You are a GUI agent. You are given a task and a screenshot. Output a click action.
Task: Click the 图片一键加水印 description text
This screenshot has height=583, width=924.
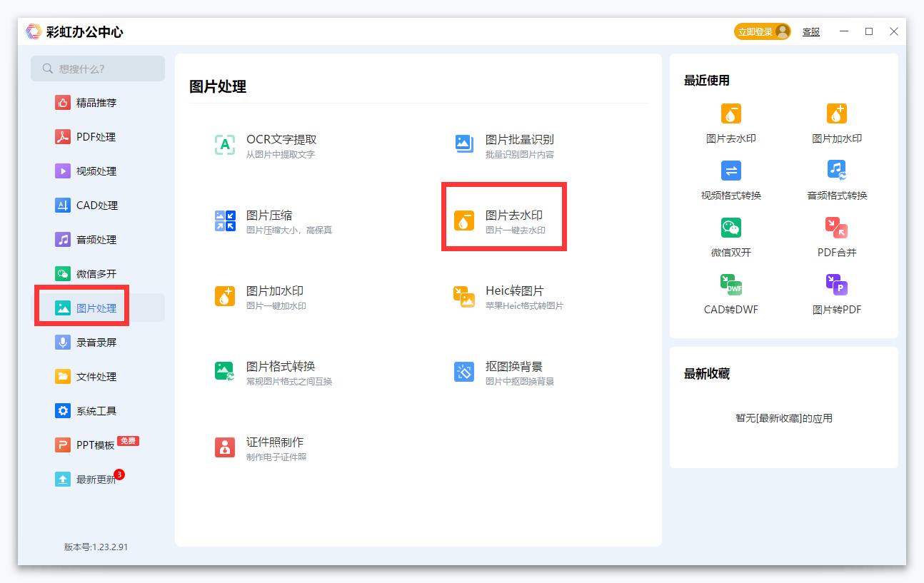click(276, 306)
